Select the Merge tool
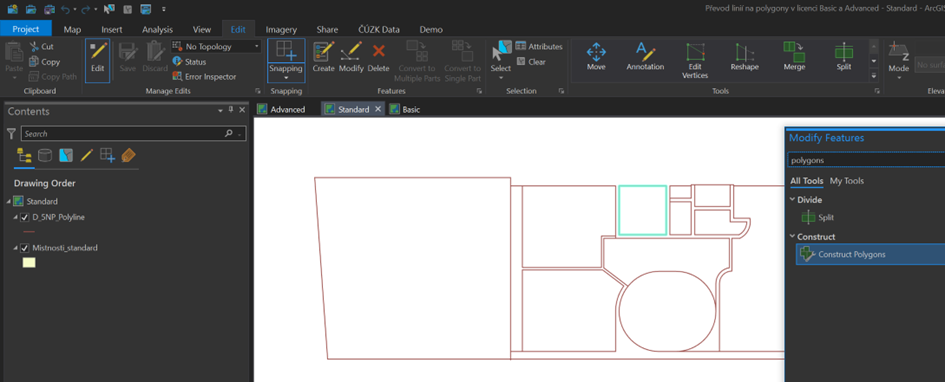The image size is (945, 382). [794, 57]
